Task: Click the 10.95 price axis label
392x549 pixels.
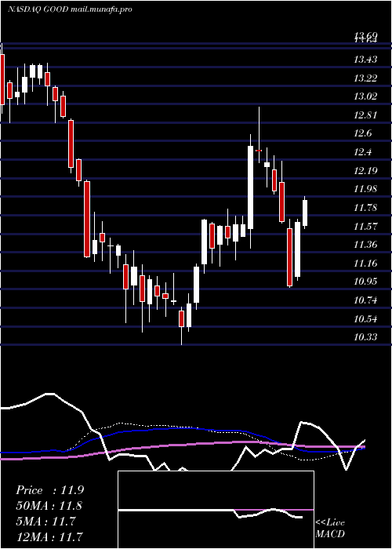Action: (365, 282)
